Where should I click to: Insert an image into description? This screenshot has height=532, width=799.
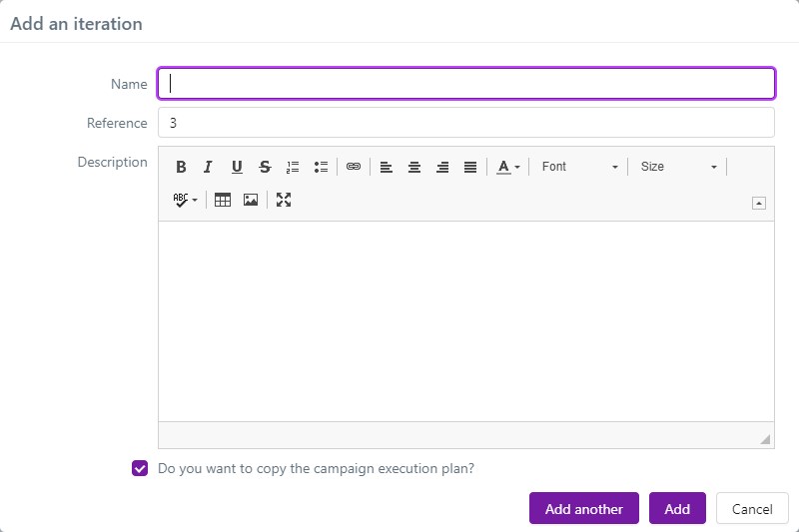point(251,200)
